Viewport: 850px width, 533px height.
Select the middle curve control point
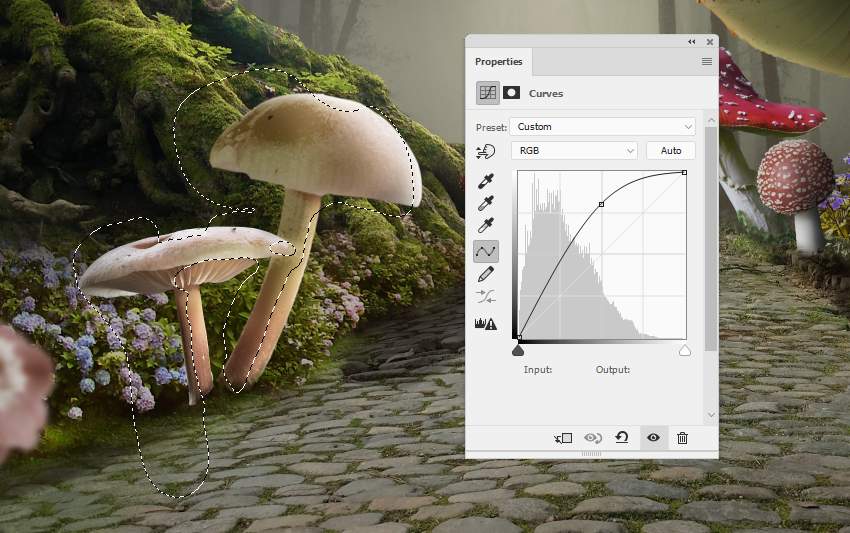click(601, 204)
